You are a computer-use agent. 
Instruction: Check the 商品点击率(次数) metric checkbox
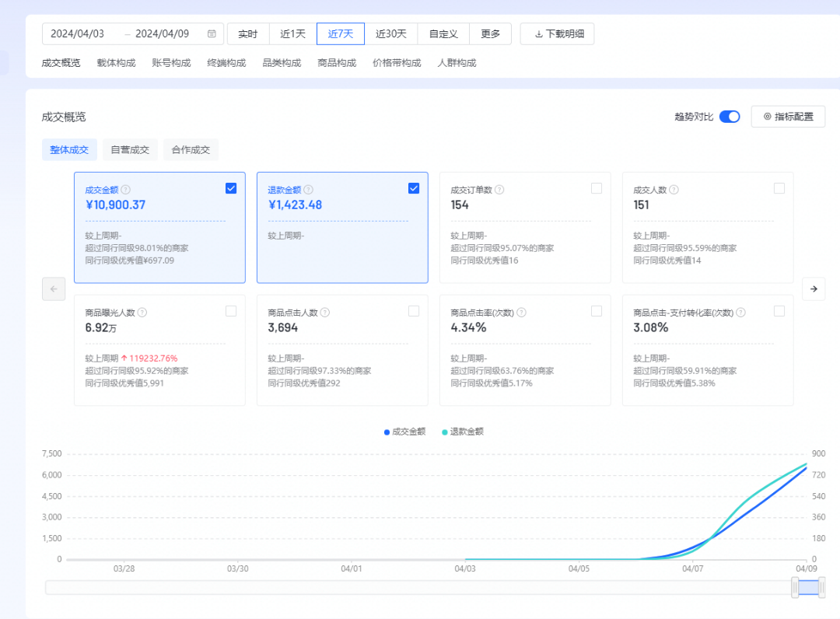[x=597, y=311]
